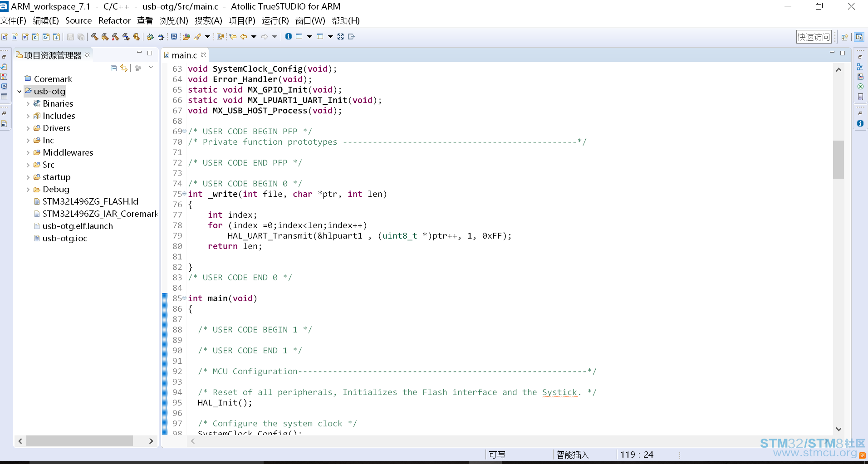Close the 项目资源管理器 view tab
868x464 pixels.
click(87, 55)
